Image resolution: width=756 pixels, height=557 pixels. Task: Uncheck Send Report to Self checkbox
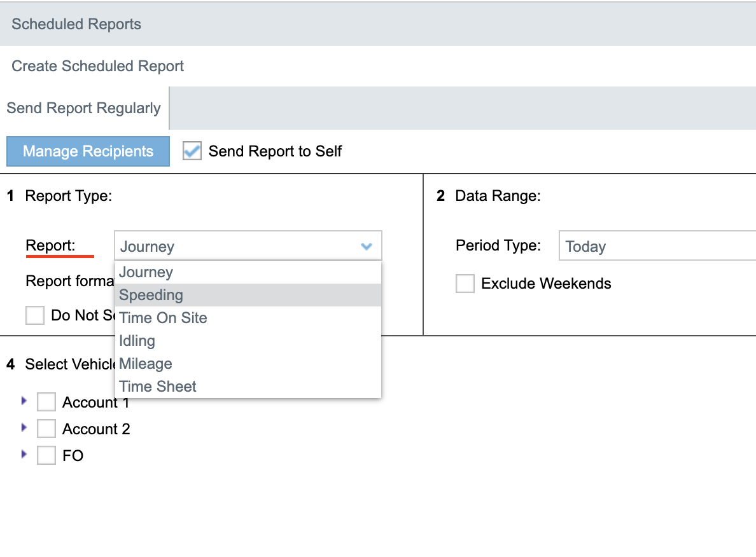pos(192,151)
